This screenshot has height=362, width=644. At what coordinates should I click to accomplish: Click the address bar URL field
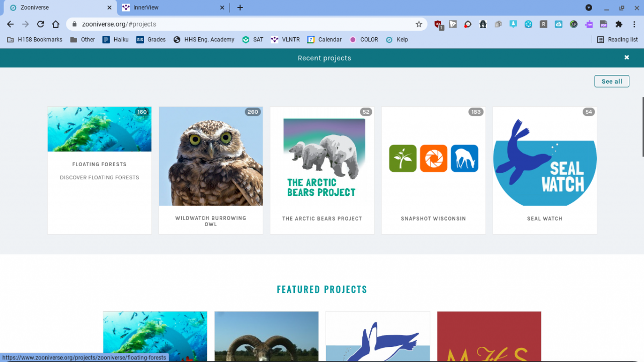[247, 24]
